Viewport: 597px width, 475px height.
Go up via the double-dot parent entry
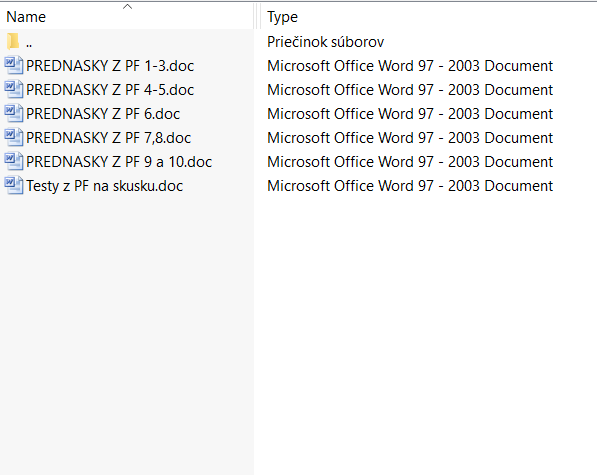tap(29, 45)
